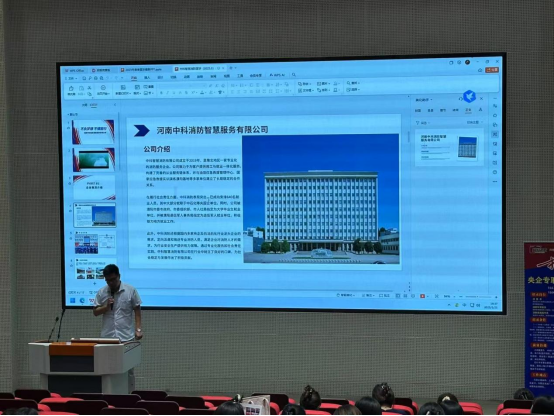554x416 pixels.
Task: Start slideshow with the red play icon
Action: [x=422, y=296]
